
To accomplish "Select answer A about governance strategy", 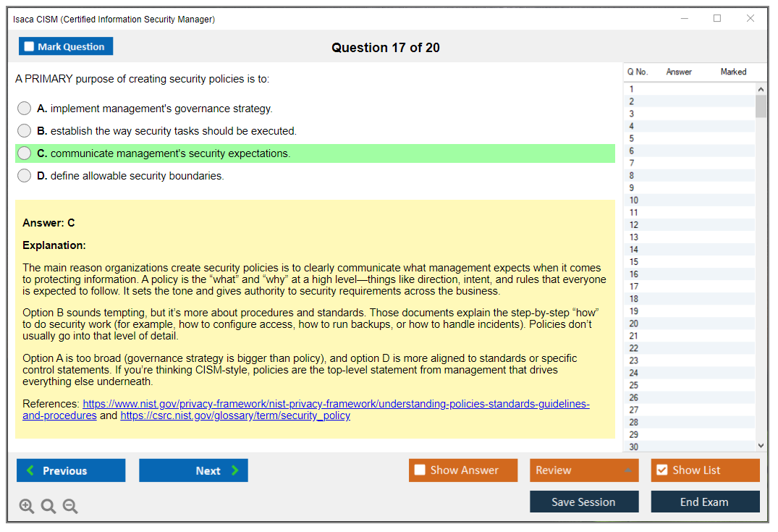I will 25,109.
